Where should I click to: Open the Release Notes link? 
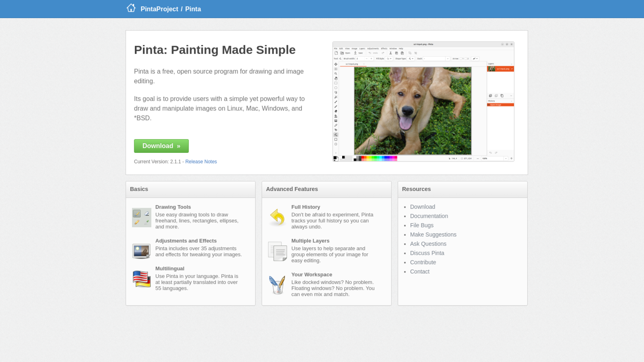click(201, 162)
